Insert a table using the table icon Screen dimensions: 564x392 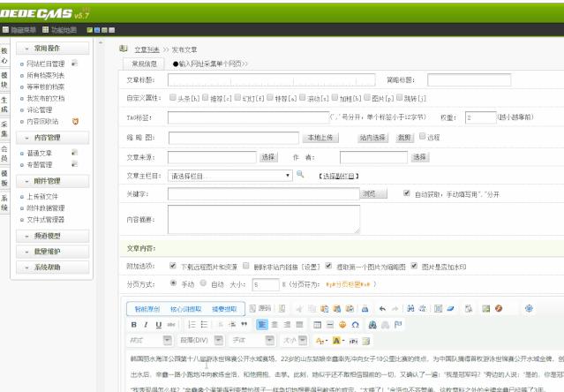pos(317,325)
